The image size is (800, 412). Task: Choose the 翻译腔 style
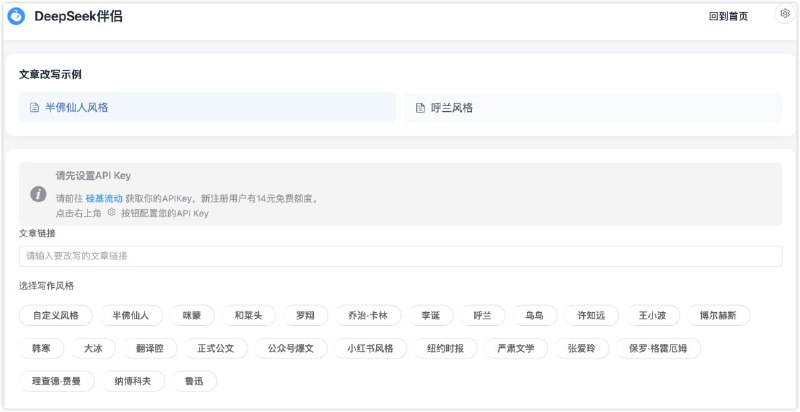pyautogui.click(x=150, y=349)
